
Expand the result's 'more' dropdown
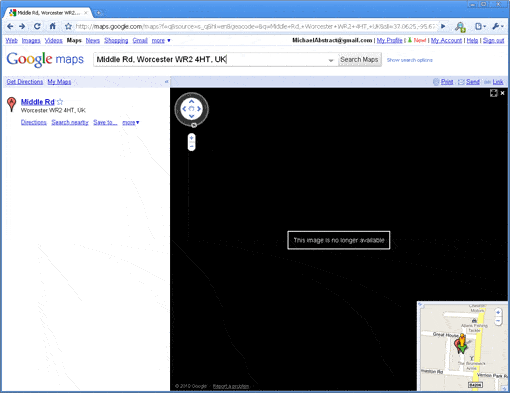131,122
